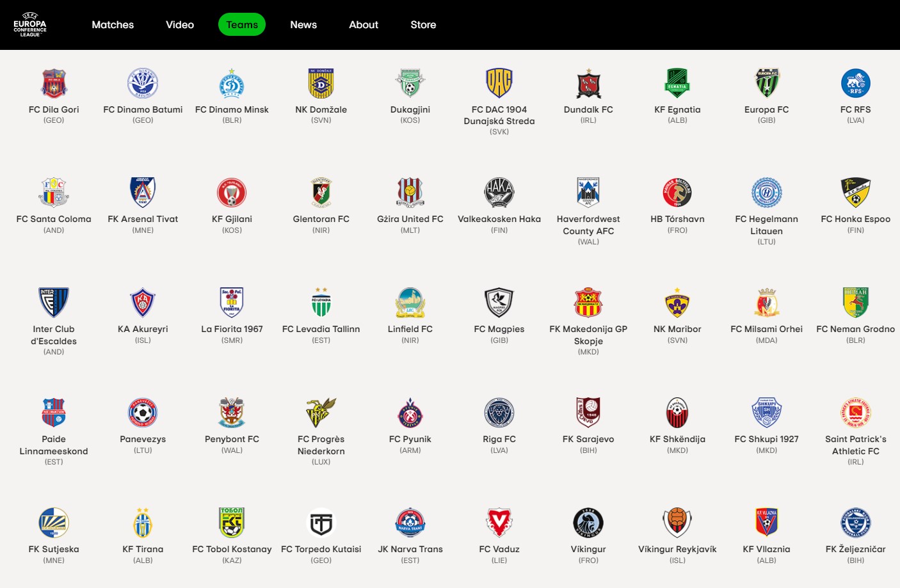Screen dimensions: 900x588
Task: Click the FC Neman Grodno team name
Action: click(855, 329)
